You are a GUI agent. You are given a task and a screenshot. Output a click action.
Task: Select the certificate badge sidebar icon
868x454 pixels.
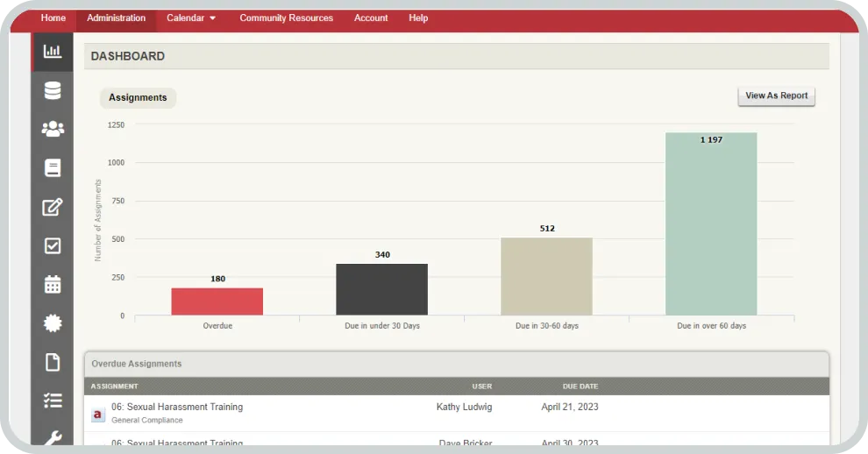point(53,323)
